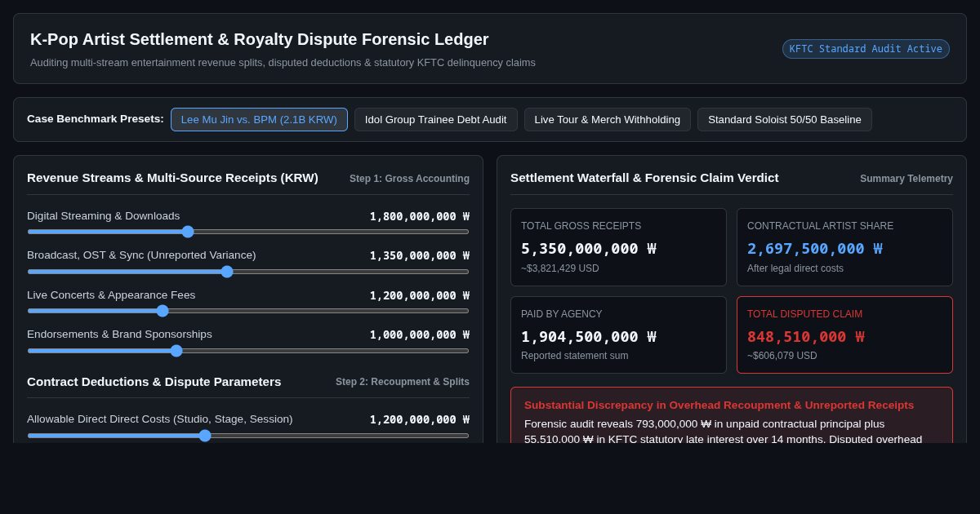Click the Total Gross Receipts card
Viewport: 980px width, 514px height.
click(618, 247)
